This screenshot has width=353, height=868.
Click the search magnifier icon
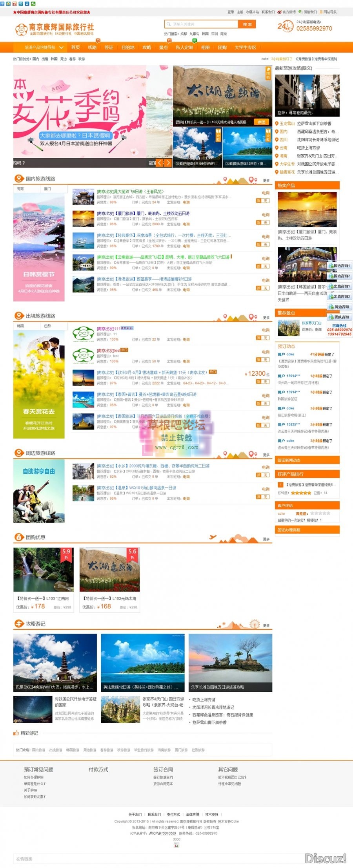click(x=169, y=24)
